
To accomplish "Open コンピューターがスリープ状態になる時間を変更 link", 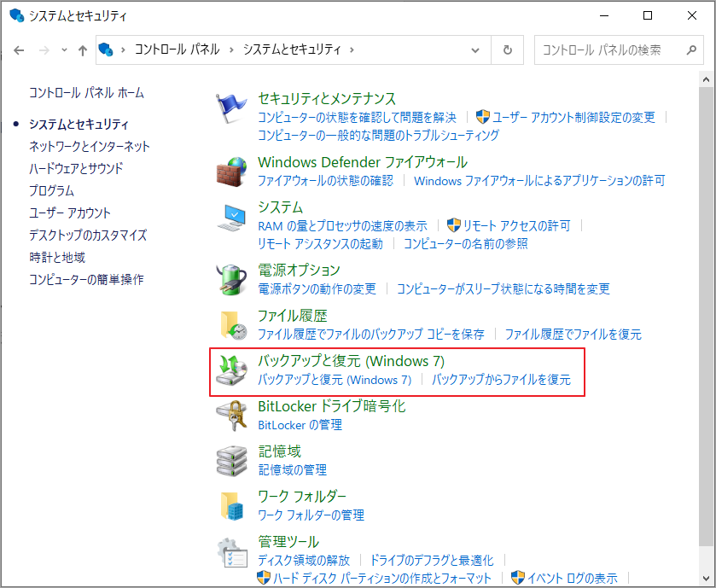I will 504,289.
